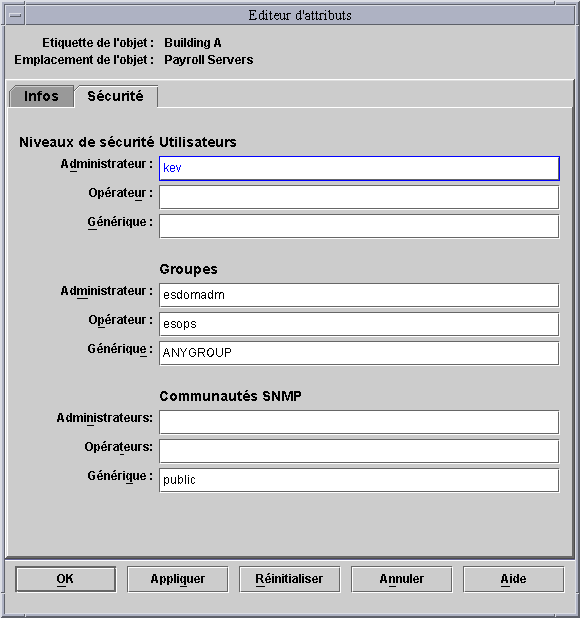The image size is (580, 618).
Task: Open help with the Aide button
Action: tap(514, 579)
